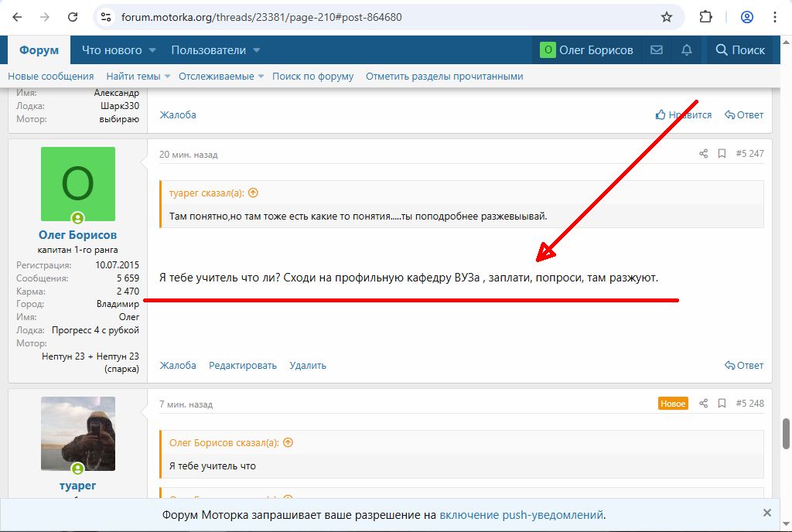Bookmark this page with star icon
This screenshot has height=532, width=792.
coord(667,17)
